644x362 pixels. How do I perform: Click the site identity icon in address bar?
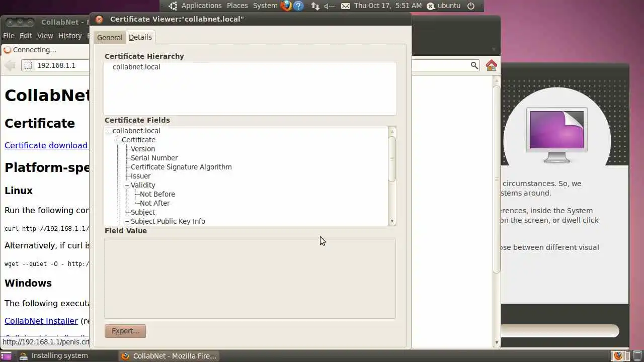pyautogui.click(x=28, y=65)
